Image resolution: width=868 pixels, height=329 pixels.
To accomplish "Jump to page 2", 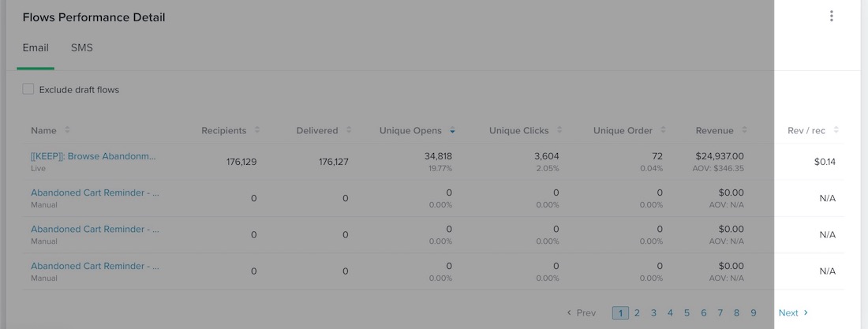I will click(637, 313).
